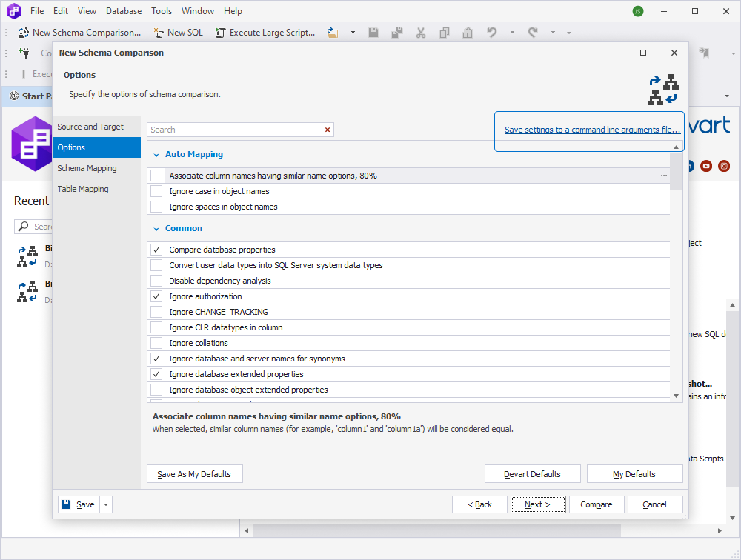Go to Schema Mapping page
The image size is (741, 560).
click(97, 168)
